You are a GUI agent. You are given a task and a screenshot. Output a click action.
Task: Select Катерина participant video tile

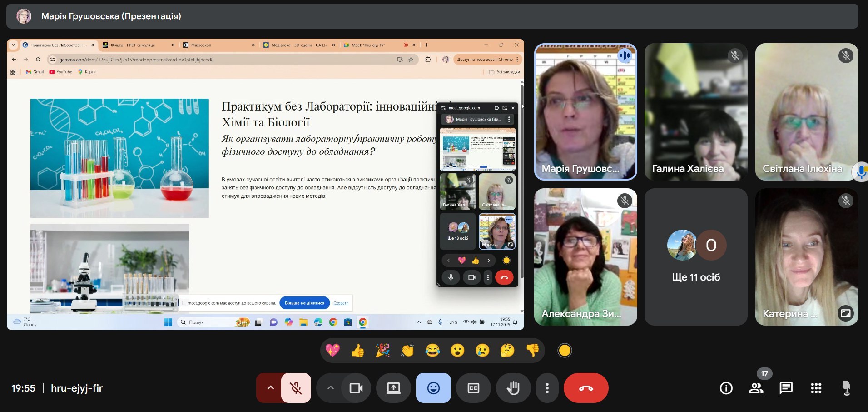click(x=806, y=257)
